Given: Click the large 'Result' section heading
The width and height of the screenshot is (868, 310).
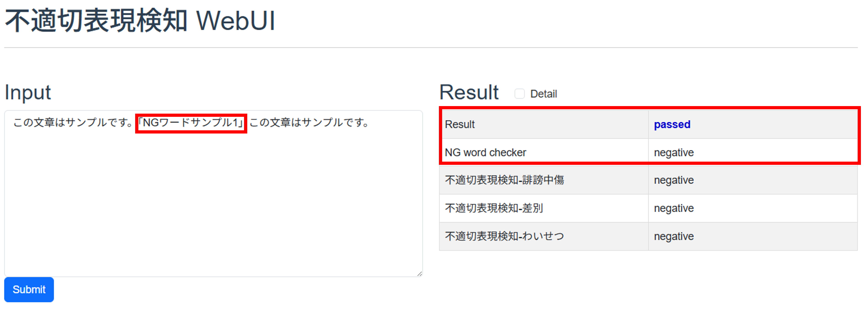Looking at the screenshot, I should 469,92.
